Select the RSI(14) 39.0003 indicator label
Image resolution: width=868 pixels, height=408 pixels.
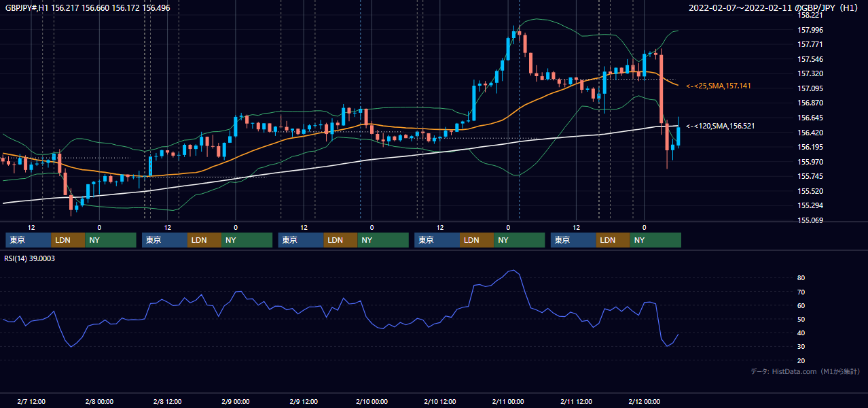pos(31,258)
